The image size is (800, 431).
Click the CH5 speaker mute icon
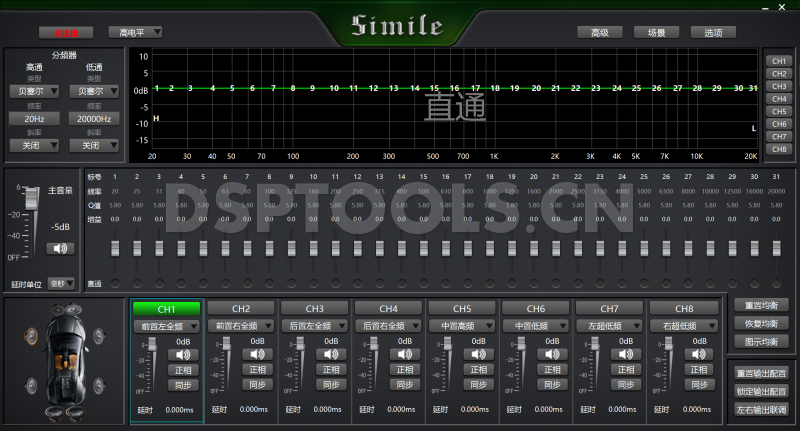(x=479, y=354)
